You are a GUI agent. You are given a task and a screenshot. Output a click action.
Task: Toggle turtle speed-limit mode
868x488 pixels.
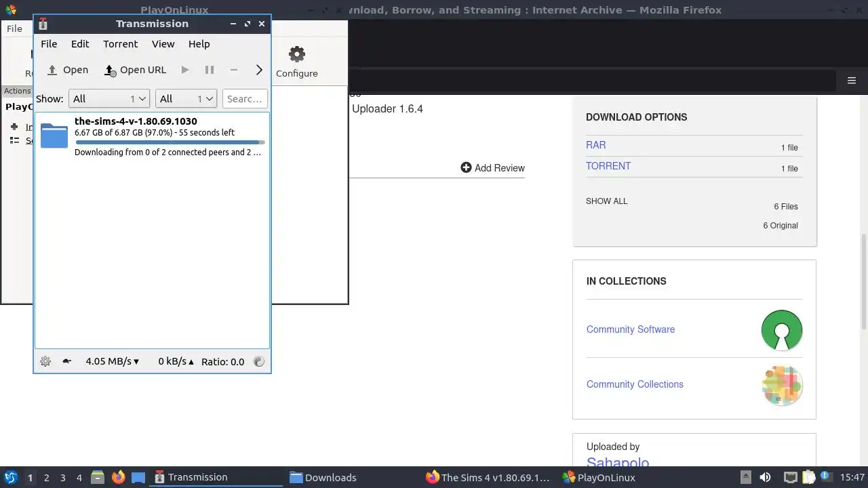(x=66, y=361)
